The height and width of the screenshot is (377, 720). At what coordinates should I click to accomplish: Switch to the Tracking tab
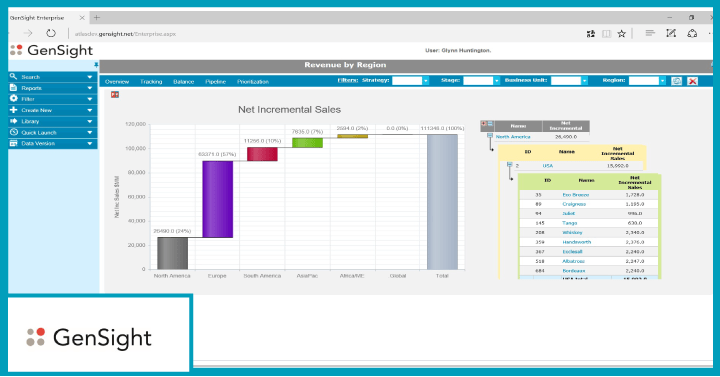151,82
